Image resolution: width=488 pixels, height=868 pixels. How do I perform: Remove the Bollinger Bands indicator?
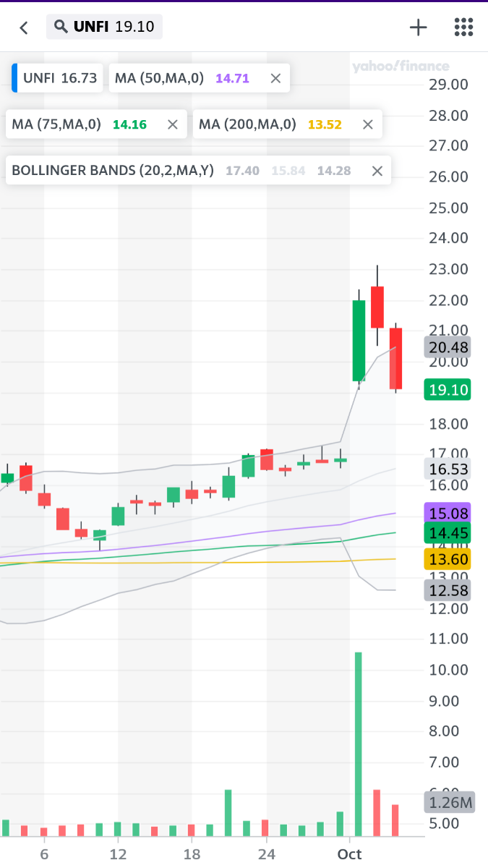(377, 171)
